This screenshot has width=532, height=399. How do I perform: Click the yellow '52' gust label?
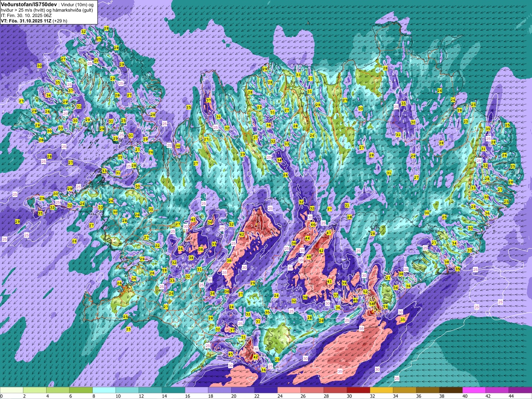pyautogui.click(x=365, y=292)
